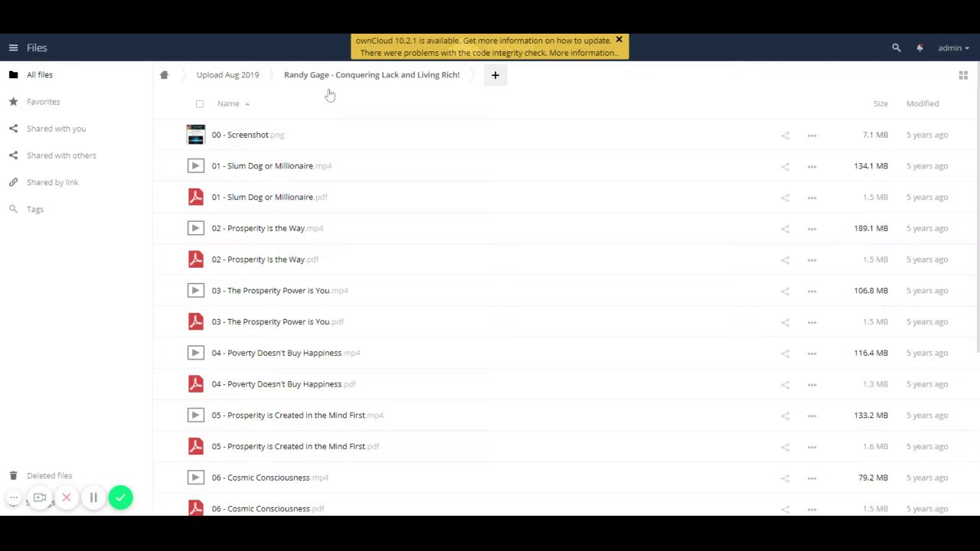Open 03 - The Prosperity Power is You.pdf

pos(277,321)
